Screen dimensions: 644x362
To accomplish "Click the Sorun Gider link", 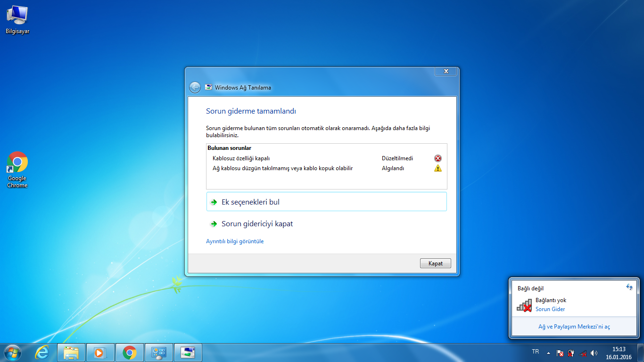I will pos(550,309).
